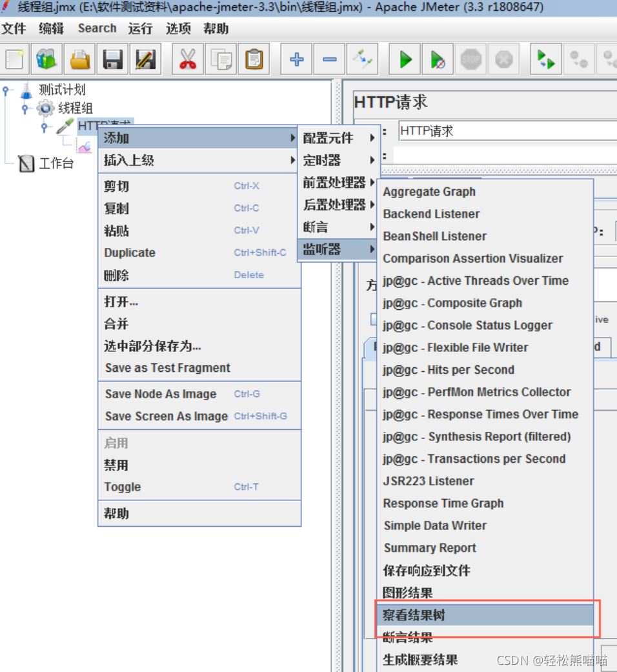Screen dimensions: 617x672
Task: Click the Open file folder icon
Action: 79,59
